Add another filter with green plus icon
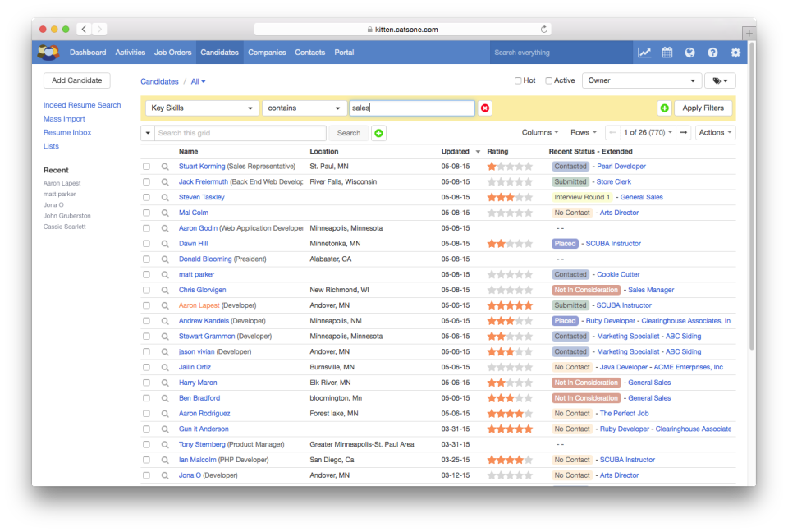 [664, 108]
